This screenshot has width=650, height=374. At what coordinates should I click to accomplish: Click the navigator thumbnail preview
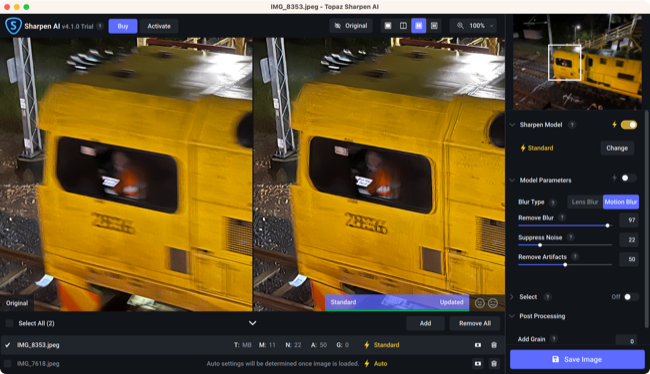[x=577, y=62]
